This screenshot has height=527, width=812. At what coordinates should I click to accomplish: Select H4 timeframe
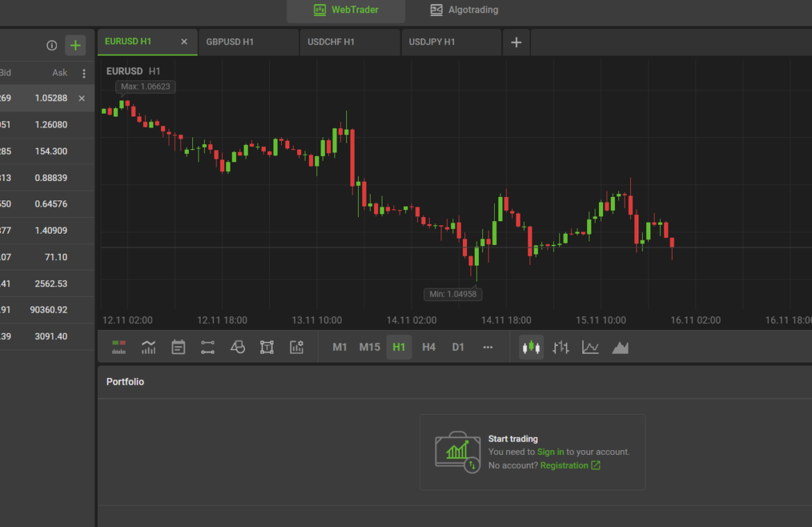point(429,347)
